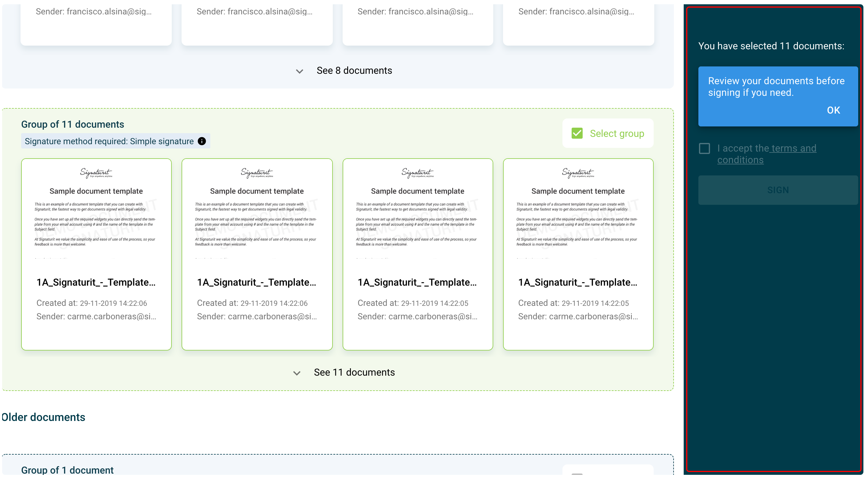868x484 pixels.
Task: Uncheck the Select group checkbox for the 11 documents group
Action: tap(577, 133)
